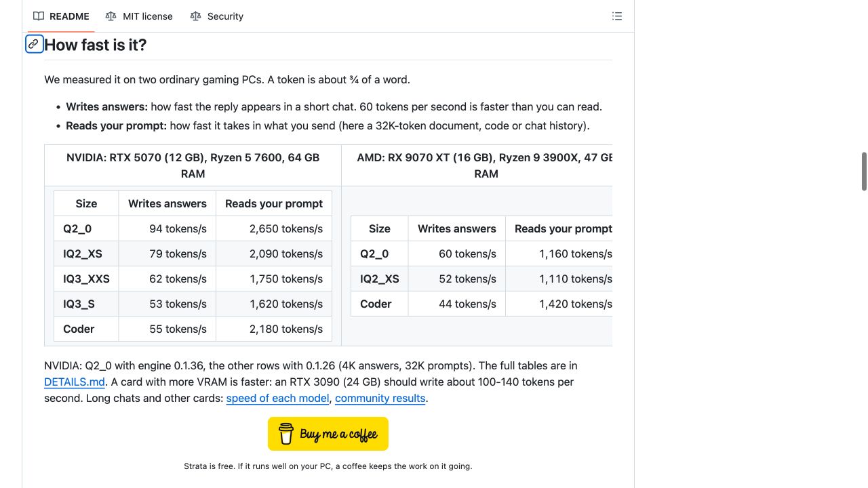This screenshot has width=868, height=488.
Task: Click the IQ2_XS cell in AMD table
Action: (x=379, y=279)
